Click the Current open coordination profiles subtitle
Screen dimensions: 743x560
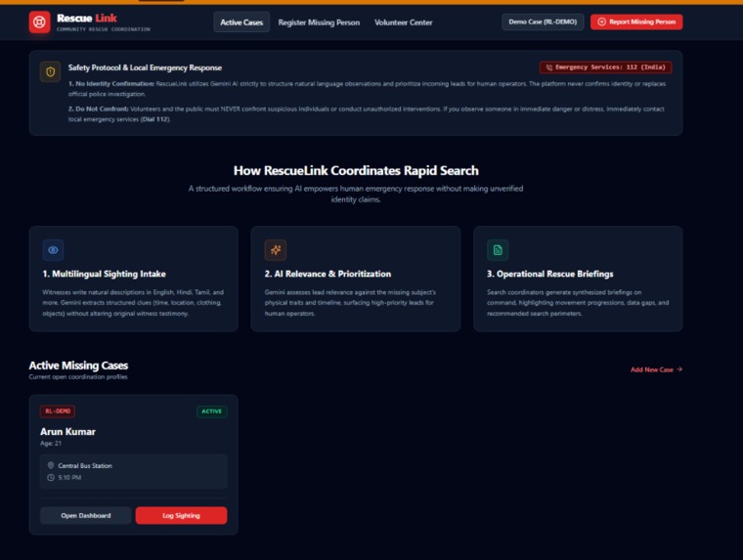coord(78,377)
